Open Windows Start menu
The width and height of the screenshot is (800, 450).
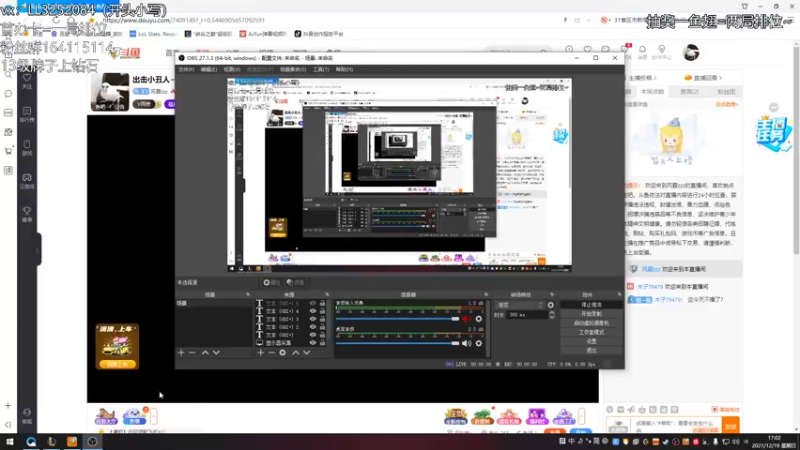point(10,442)
